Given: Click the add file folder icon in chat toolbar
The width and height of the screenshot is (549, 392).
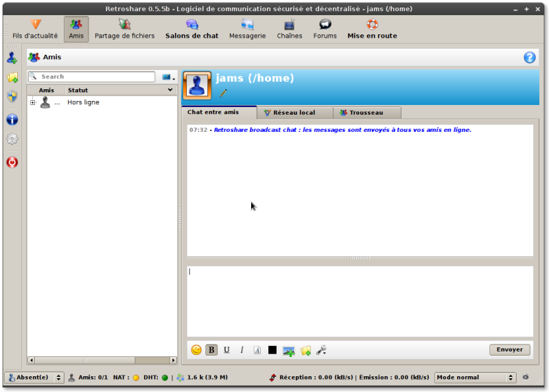Looking at the screenshot, I should point(305,350).
